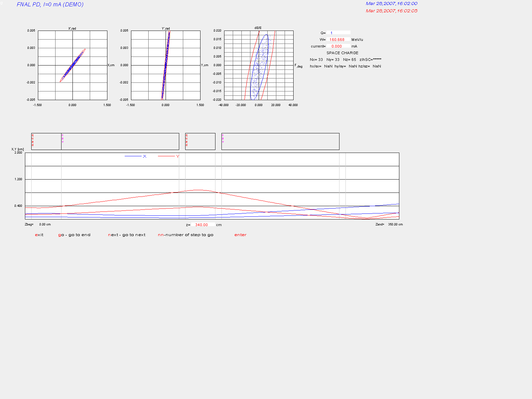Click 'nn-number of step to go'
This screenshot has height=399, width=532.
(186, 235)
